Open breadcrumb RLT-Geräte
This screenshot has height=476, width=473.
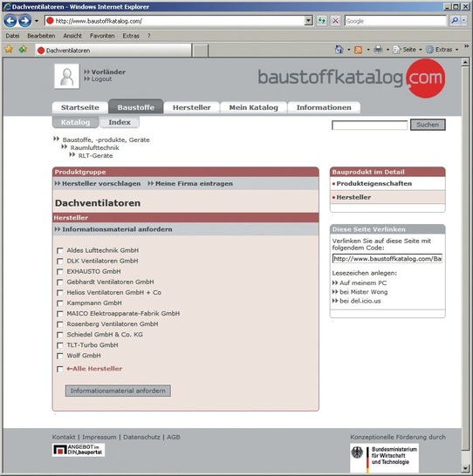click(x=95, y=156)
